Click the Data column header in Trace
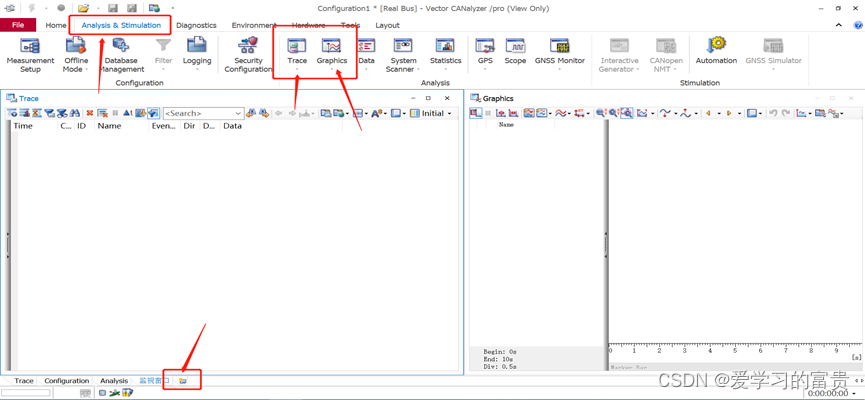Viewport: 865px width, 400px height. tap(281, 126)
